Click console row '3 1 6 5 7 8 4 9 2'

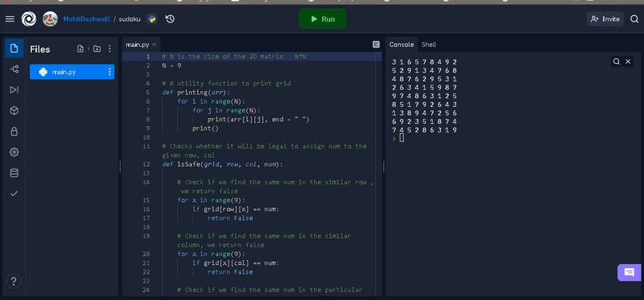point(424,62)
